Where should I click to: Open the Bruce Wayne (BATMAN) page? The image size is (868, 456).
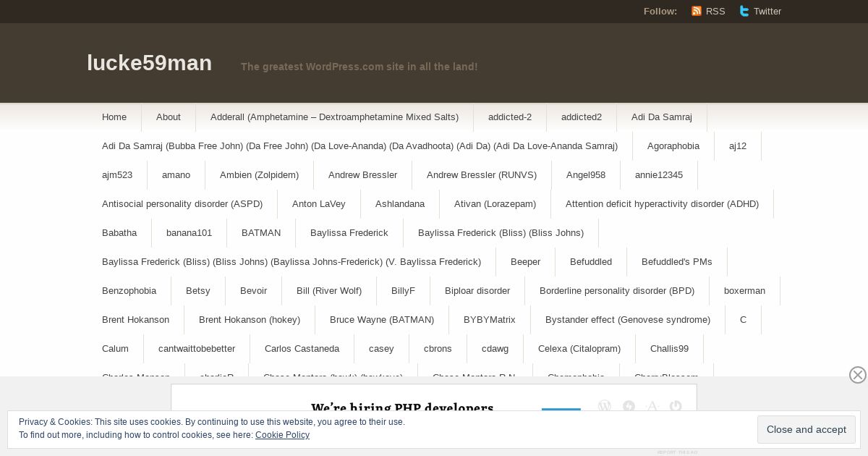382,319
